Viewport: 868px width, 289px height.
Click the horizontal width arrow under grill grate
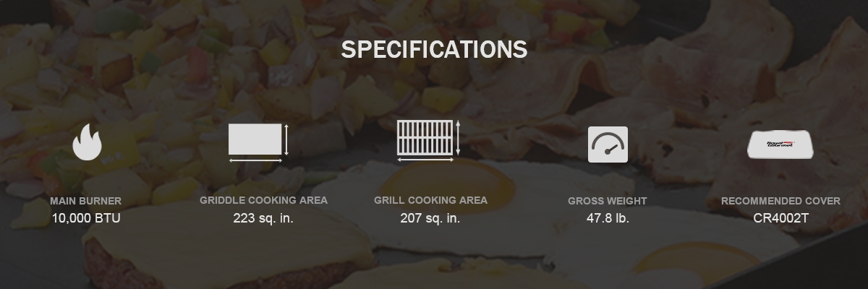point(425,160)
